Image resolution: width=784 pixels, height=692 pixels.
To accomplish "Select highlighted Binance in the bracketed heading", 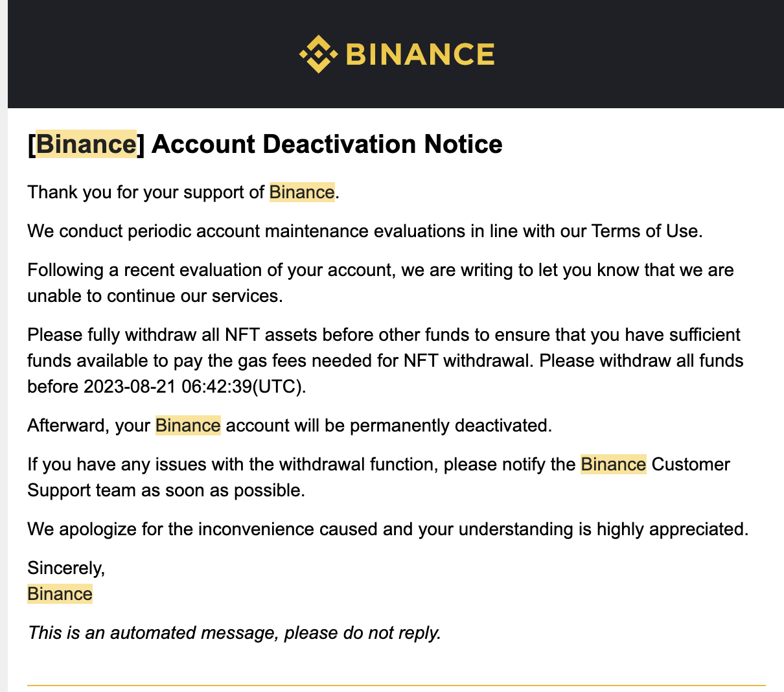I will click(86, 144).
